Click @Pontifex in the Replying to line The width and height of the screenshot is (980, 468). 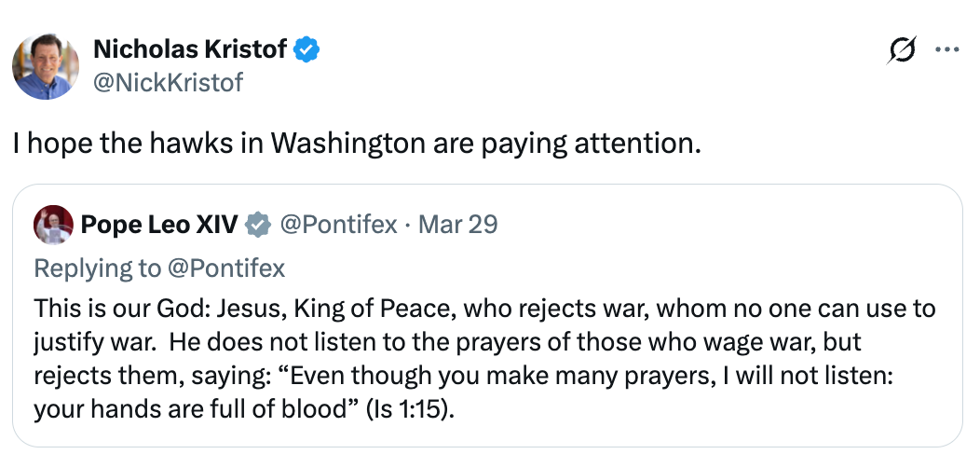pyautogui.click(x=226, y=268)
